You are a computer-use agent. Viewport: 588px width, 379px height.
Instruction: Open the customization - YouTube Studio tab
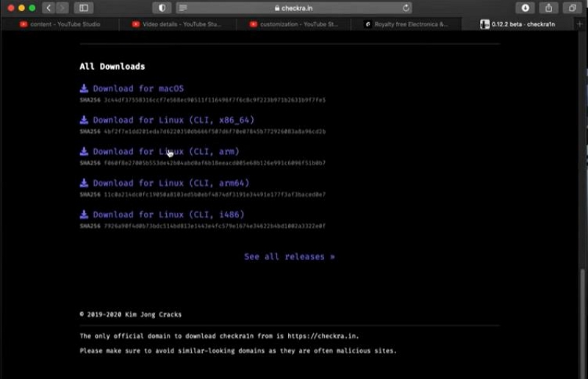[298, 24]
